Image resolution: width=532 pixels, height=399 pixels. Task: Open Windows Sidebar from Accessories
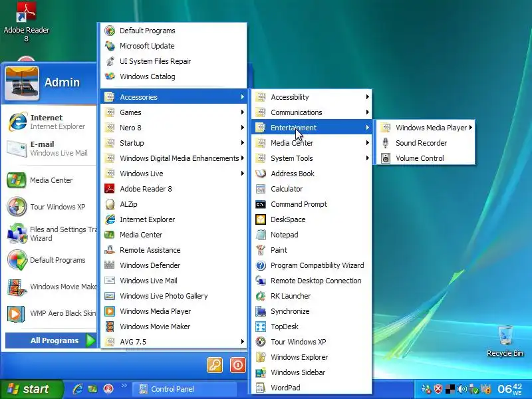pos(311,372)
